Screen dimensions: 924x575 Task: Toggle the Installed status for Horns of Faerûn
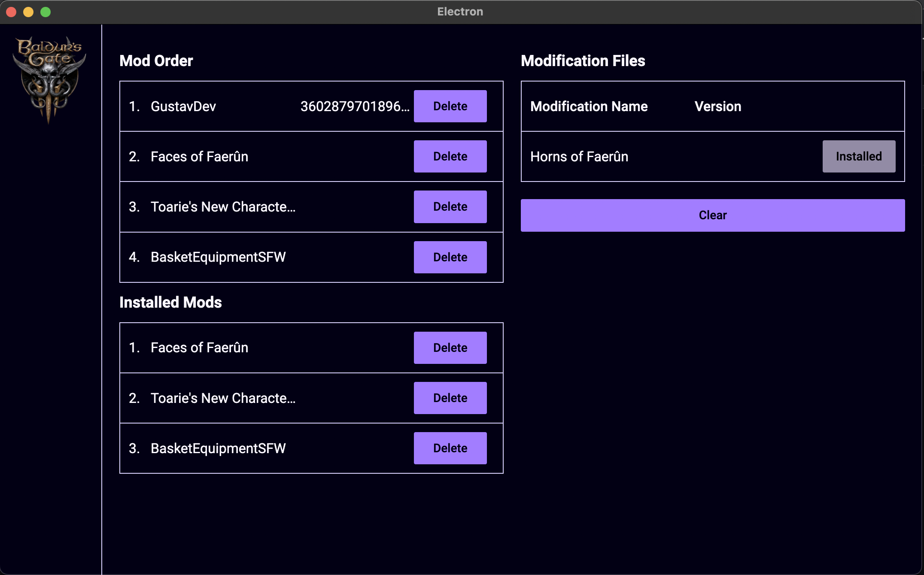point(859,156)
